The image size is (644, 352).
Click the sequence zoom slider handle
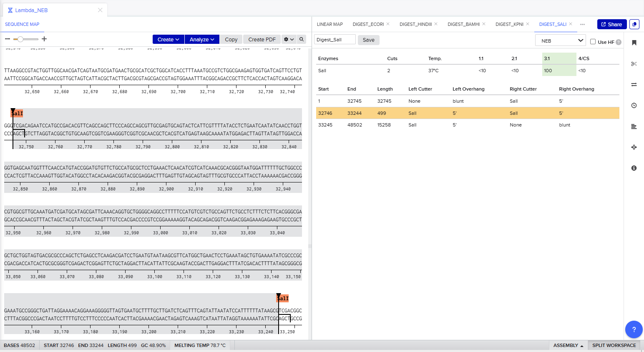pyautogui.click(x=20, y=39)
